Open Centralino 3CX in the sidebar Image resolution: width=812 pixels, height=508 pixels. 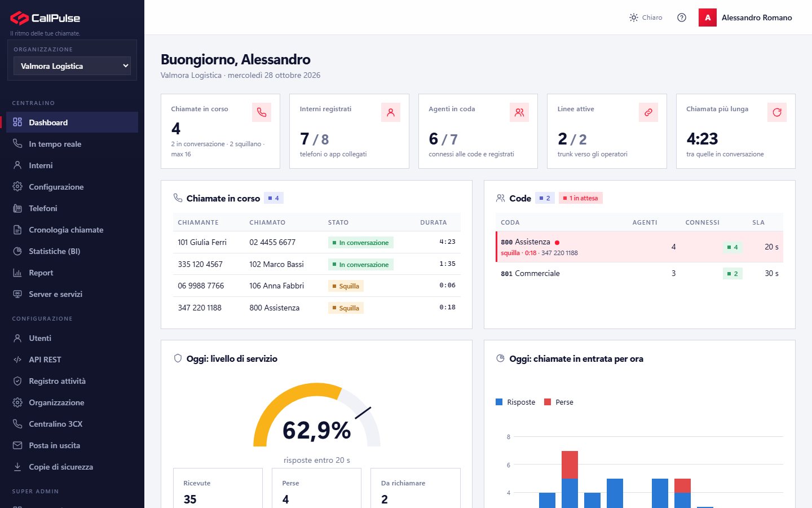(72, 424)
